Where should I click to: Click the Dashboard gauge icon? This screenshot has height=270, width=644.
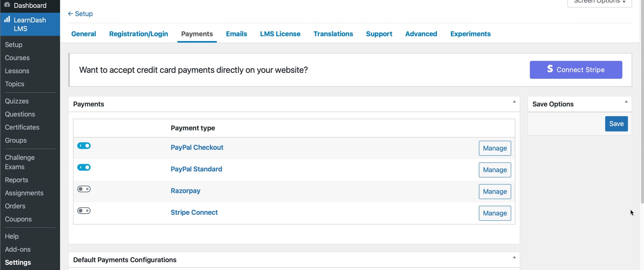point(7,5)
